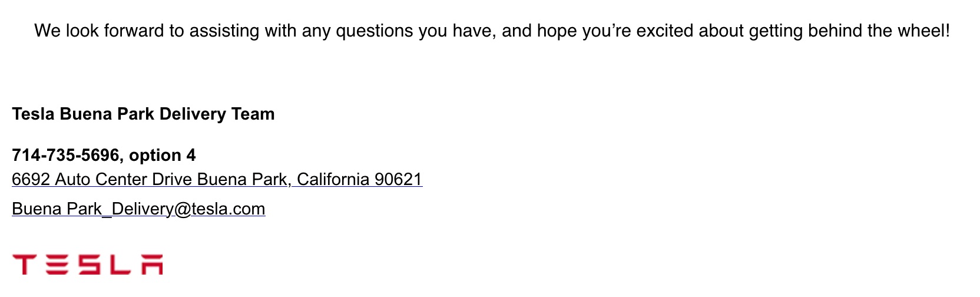The width and height of the screenshot is (980, 297).
Task: Click the letter E in the Tesla logo
Action: click(57, 265)
